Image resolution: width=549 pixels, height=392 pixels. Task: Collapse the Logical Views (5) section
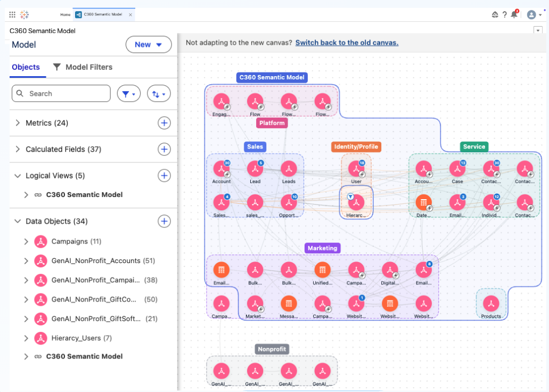point(18,176)
